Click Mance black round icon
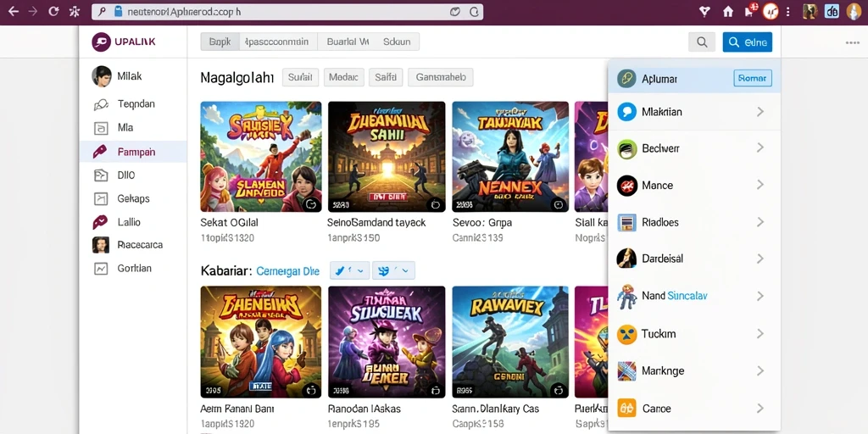This screenshot has height=434, width=868. coord(626,186)
